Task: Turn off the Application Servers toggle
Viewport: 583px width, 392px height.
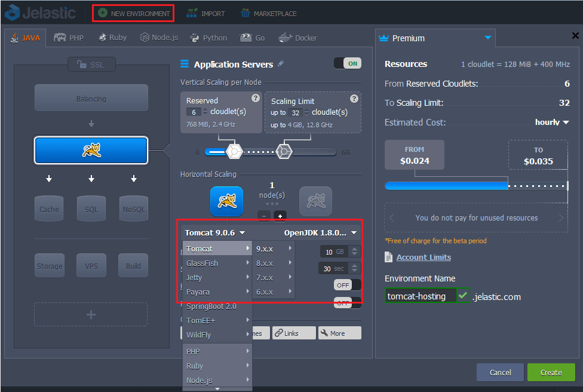Action: [x=348, y=63]
